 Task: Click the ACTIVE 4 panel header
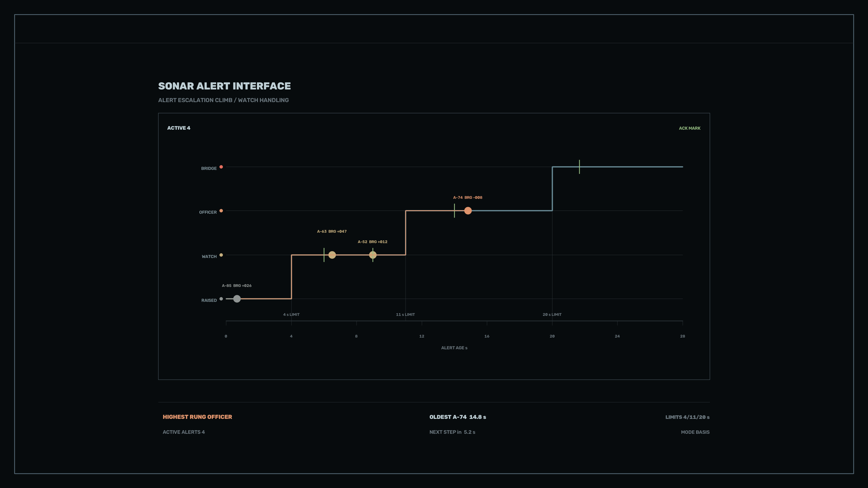[179, 128]
